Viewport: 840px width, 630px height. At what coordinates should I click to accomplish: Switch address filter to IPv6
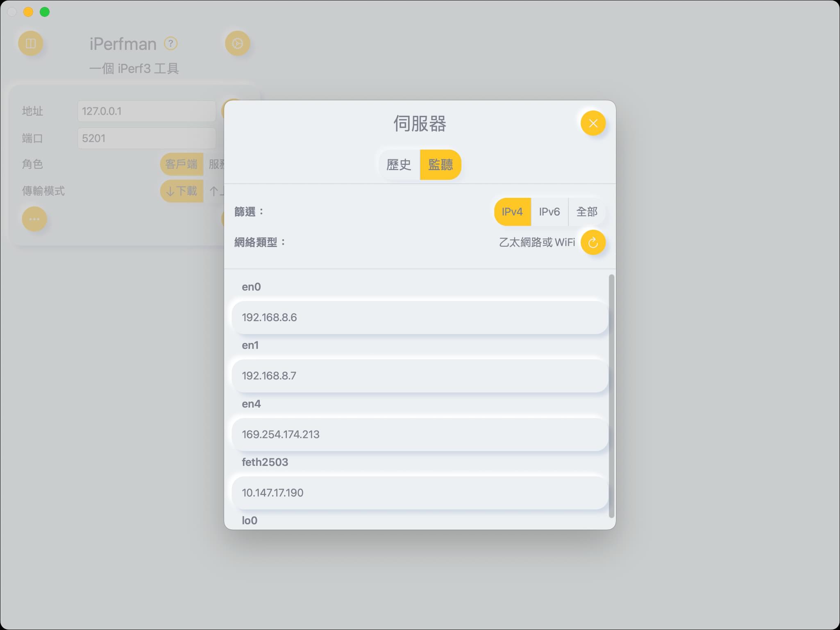pyautogui.click(x=549, y=212)
